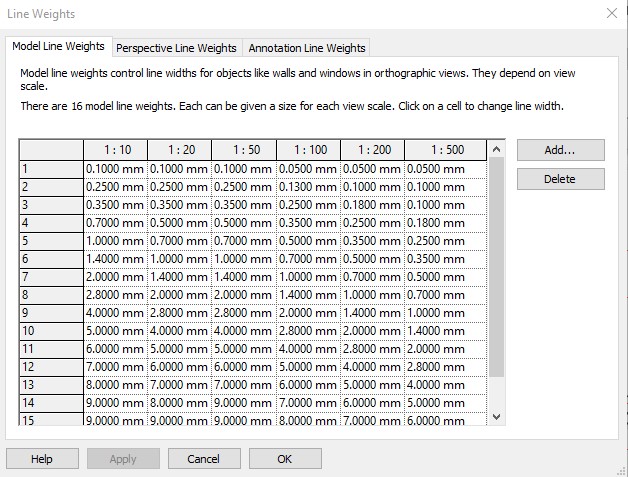Click the table scrollbar down arrow

pyautogui.click(x=496, y=417)
